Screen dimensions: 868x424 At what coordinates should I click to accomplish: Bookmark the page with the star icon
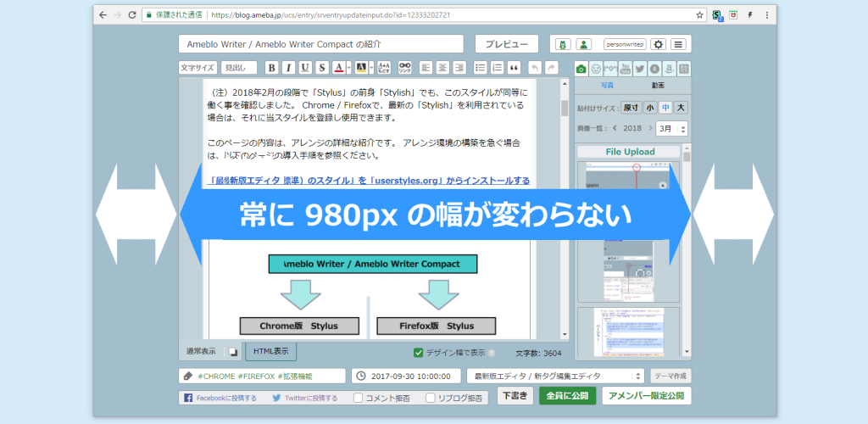point(699,15)
